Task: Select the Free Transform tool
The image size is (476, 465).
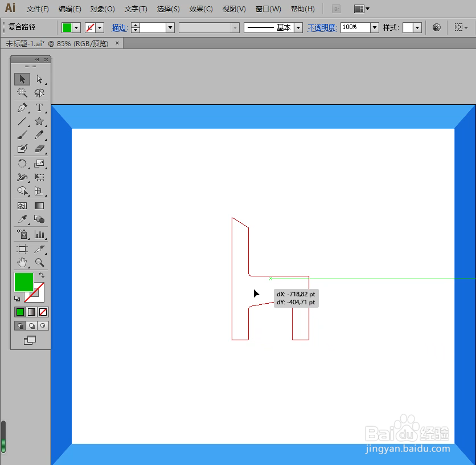Action: pos(39,177)
